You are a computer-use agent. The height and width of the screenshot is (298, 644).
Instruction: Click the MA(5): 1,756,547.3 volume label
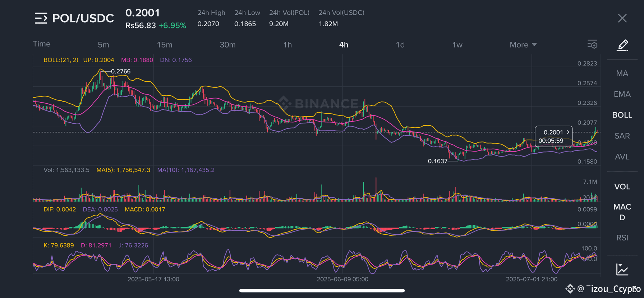pyautogui.click(x=123, y=170)
